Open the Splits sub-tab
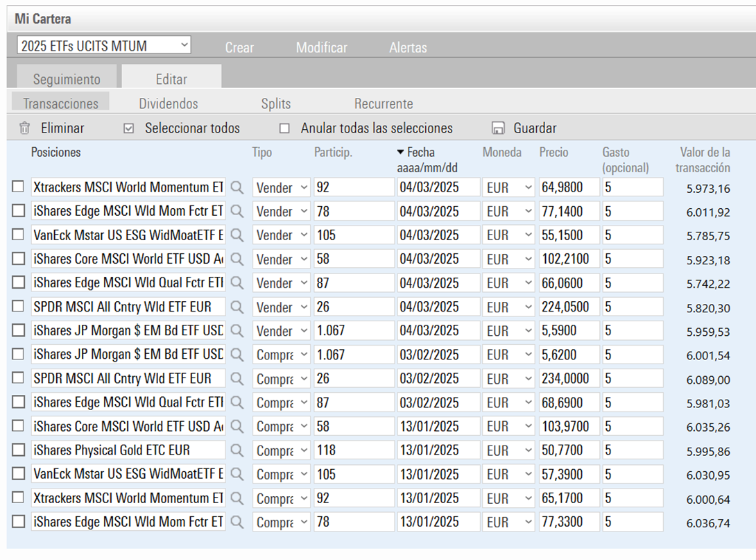Screen dimensions: 756x560 276,103
